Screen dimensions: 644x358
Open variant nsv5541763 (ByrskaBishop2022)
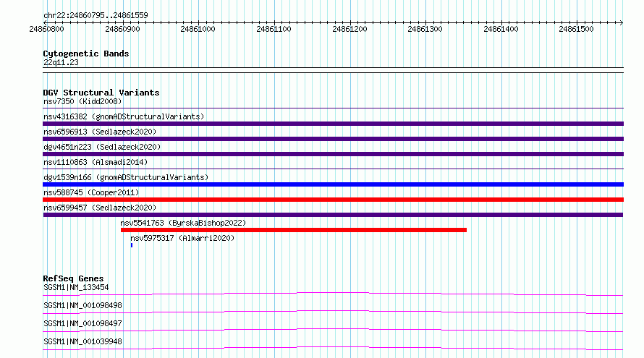click(x=183, y=223)
